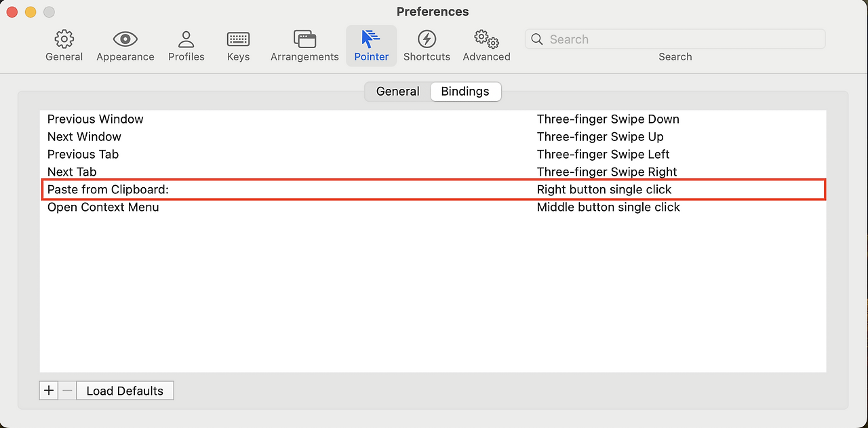Click the Load Defaults button

coord(125,390)
